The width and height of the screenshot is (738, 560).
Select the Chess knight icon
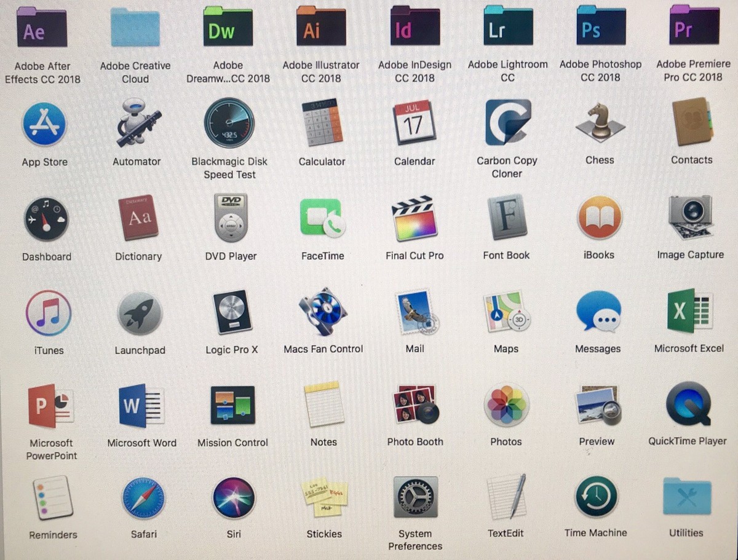pyautogui.click(x=600, y=122)
